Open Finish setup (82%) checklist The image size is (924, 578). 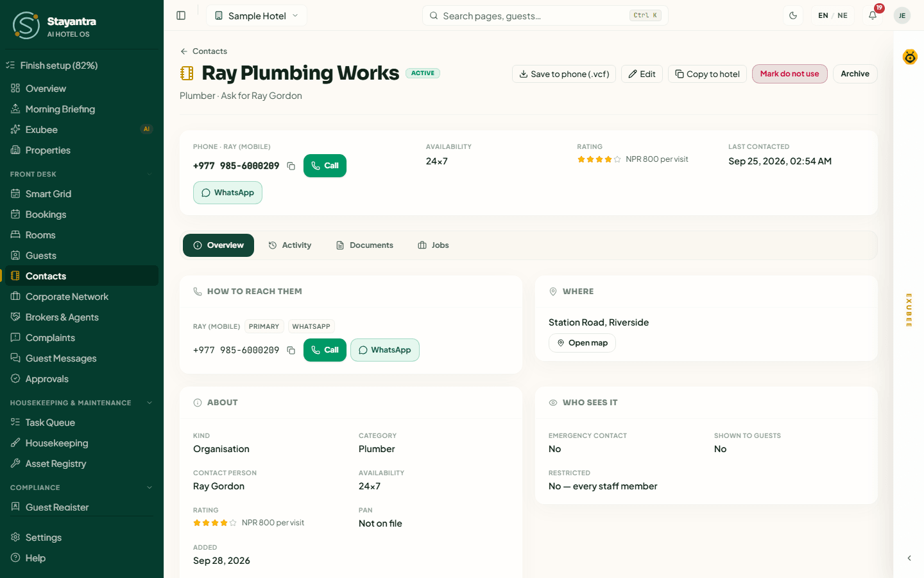tap(81, 66)
